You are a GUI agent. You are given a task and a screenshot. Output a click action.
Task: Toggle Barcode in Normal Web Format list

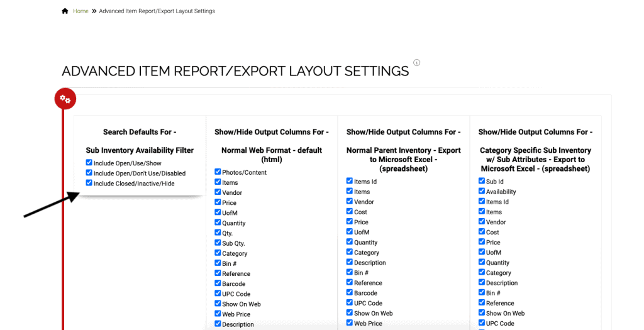(x=218, y=283)
